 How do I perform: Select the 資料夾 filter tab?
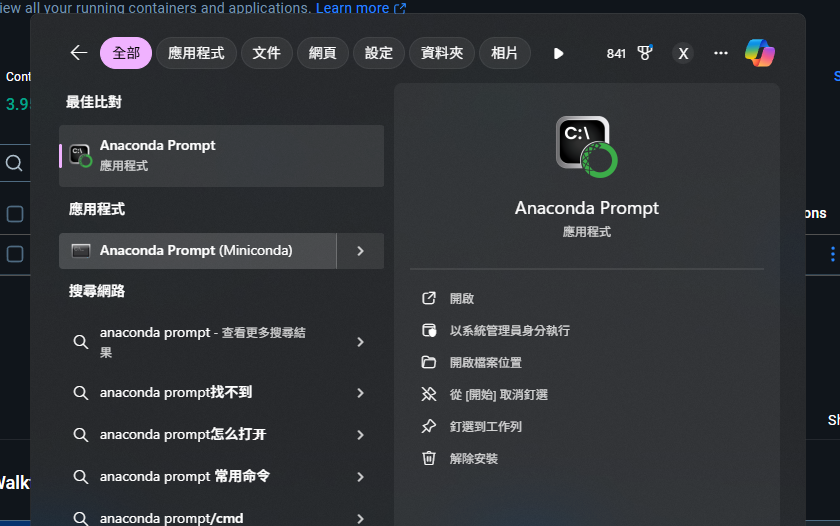[x=442, y=53]
